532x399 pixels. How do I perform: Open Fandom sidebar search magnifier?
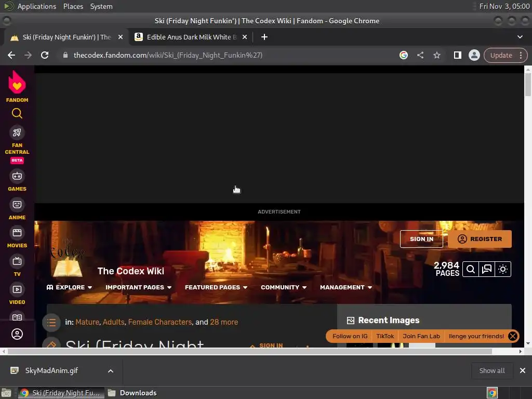[x=17, y=113]
